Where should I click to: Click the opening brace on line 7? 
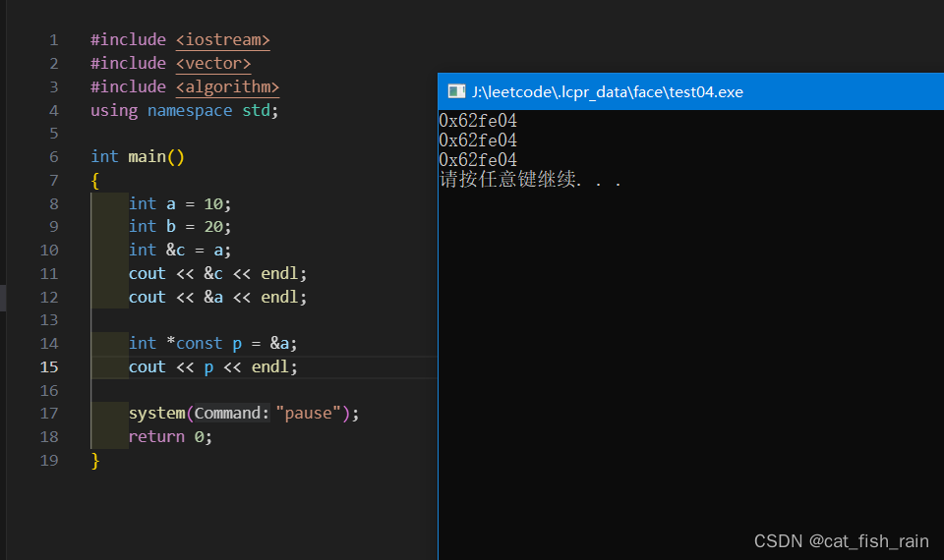pos(95,181)
